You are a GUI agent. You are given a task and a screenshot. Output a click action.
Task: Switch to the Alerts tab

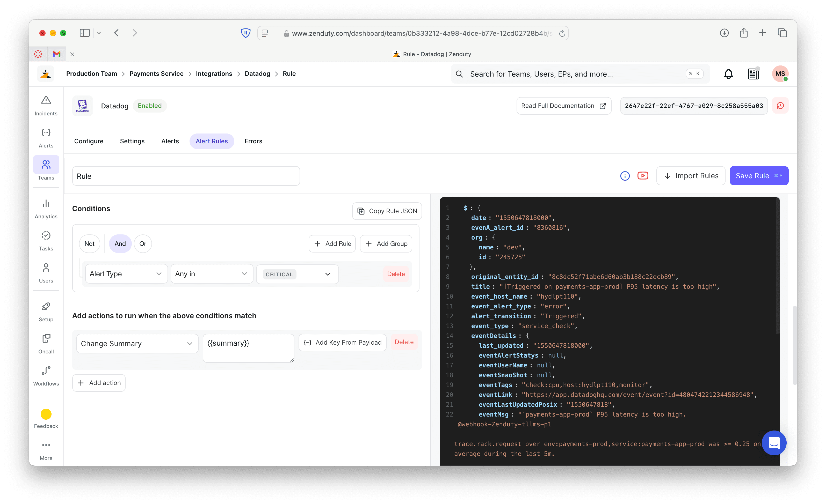(x=170, y=141)
